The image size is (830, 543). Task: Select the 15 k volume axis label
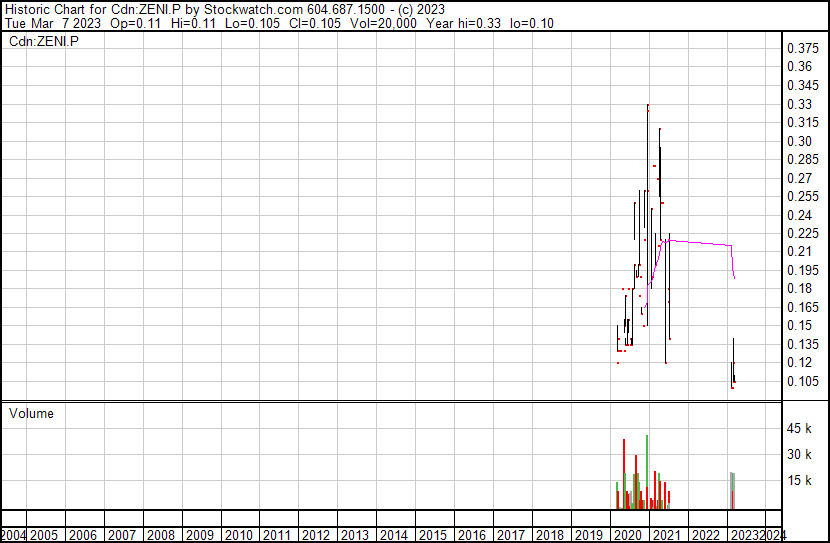[x=799, y=480]
